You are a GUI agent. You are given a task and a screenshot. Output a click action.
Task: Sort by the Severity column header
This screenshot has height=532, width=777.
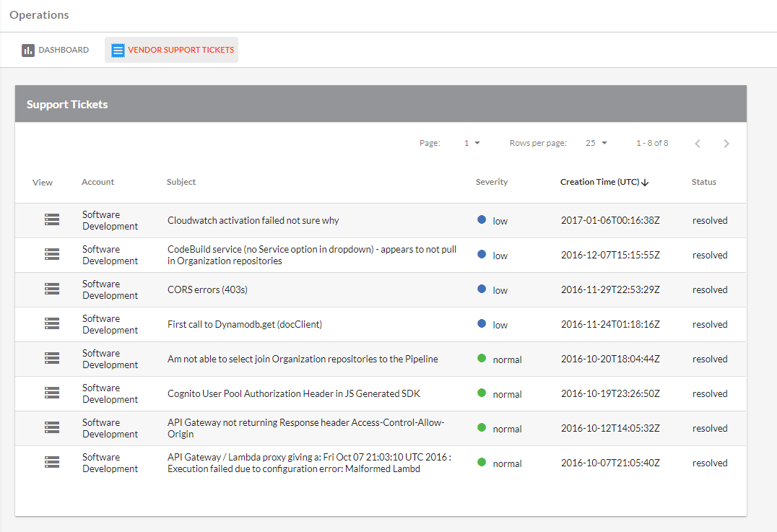[x=492, y=182]
